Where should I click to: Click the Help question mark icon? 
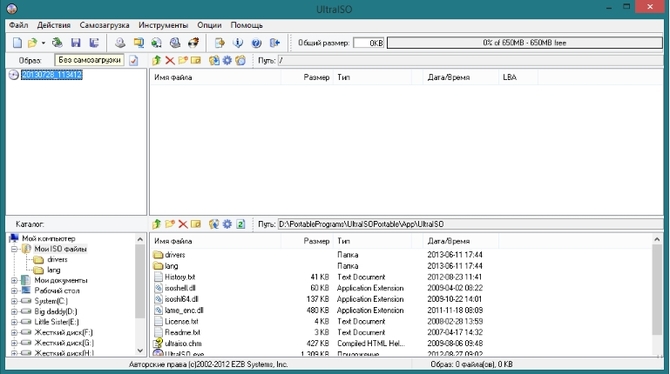click(x=256, y=43)
